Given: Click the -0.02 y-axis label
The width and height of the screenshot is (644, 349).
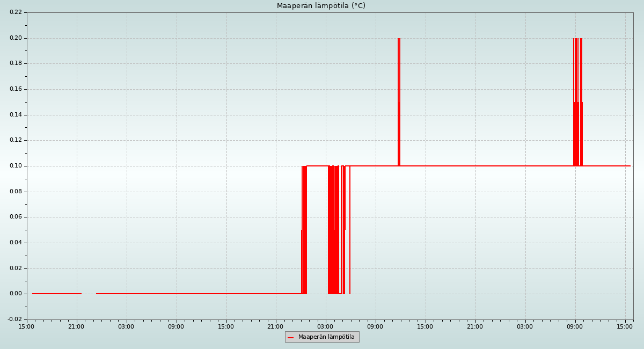Looking at the screenshot, I should [14, 319].
